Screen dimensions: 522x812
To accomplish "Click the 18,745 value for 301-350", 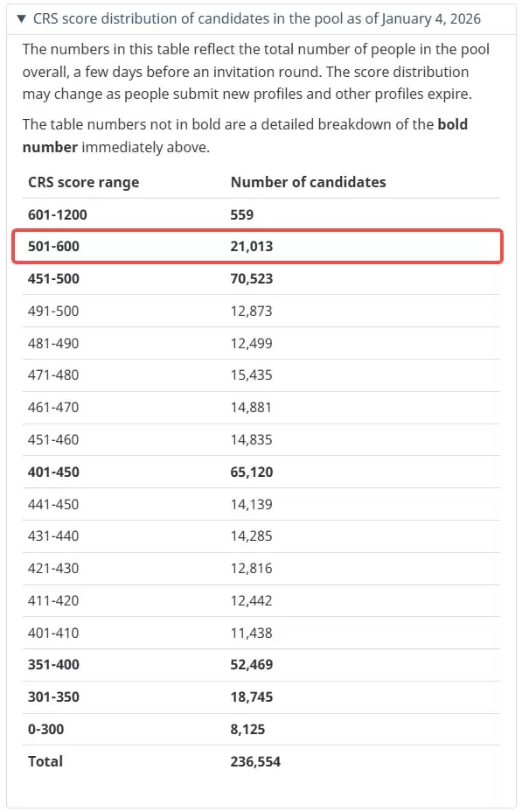I will click(x=252, y=697).
